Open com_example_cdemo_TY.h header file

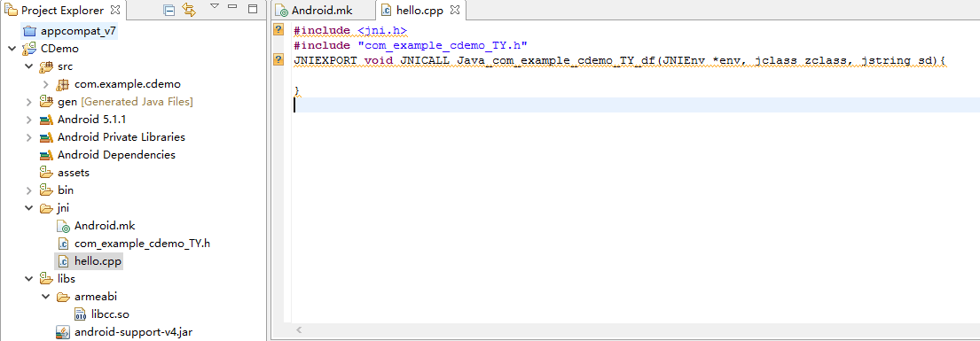coord(142,243)
